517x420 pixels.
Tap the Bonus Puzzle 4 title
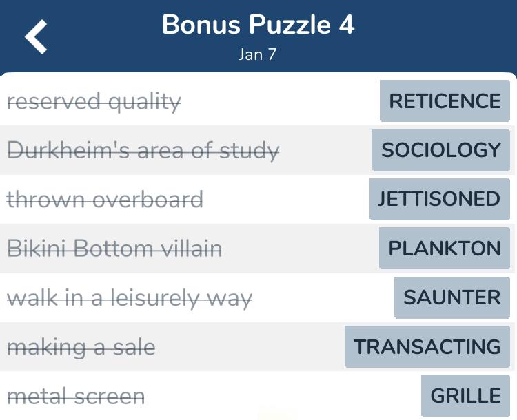(258, 25)
